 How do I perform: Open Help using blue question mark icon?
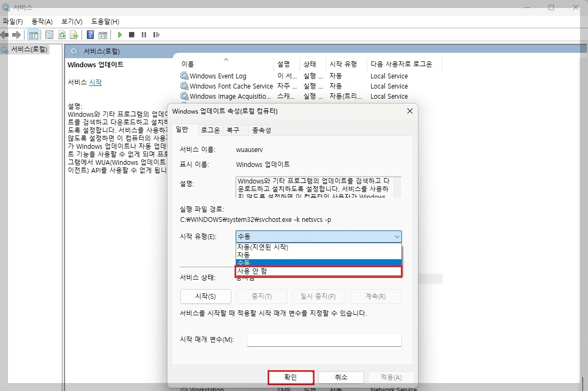(91, 35)
